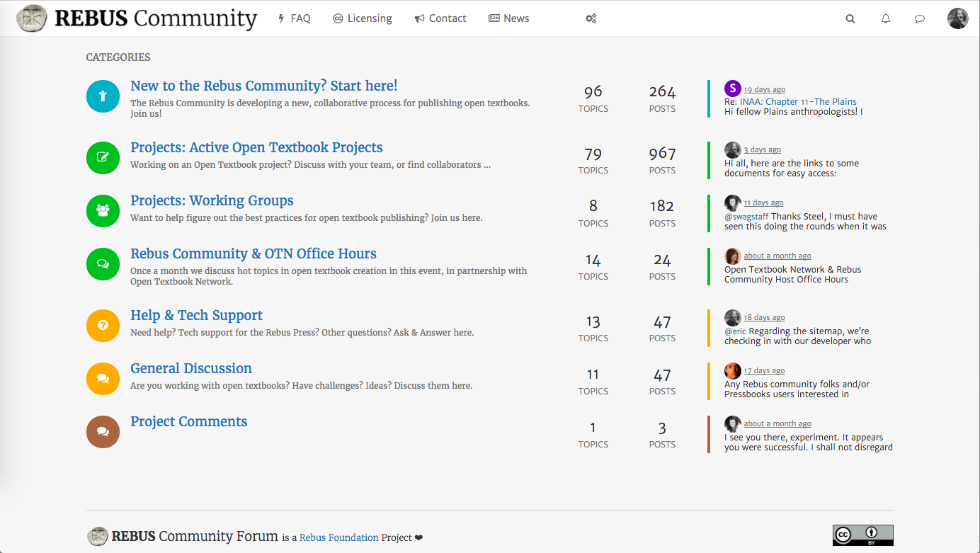Click the footer Rebus stone logo

98,536
